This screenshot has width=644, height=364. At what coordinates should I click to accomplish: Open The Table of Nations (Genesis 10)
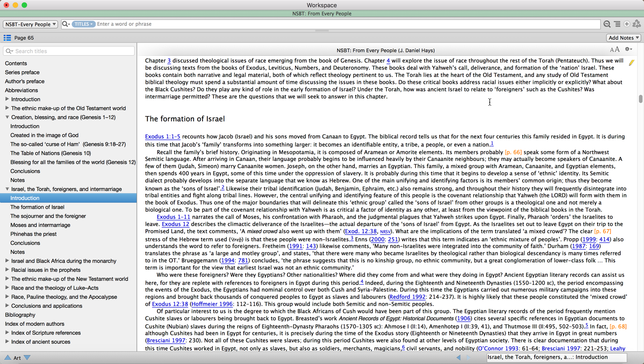coord(50,153)
